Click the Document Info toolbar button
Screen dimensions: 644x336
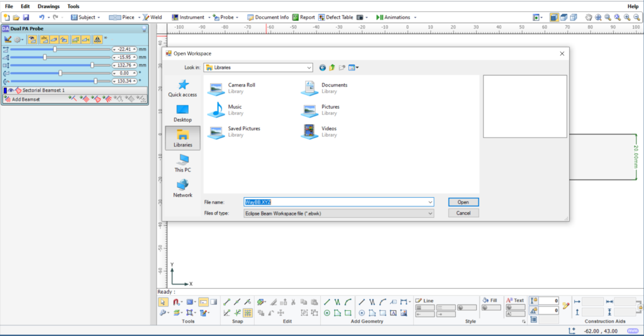pos(268,17)
